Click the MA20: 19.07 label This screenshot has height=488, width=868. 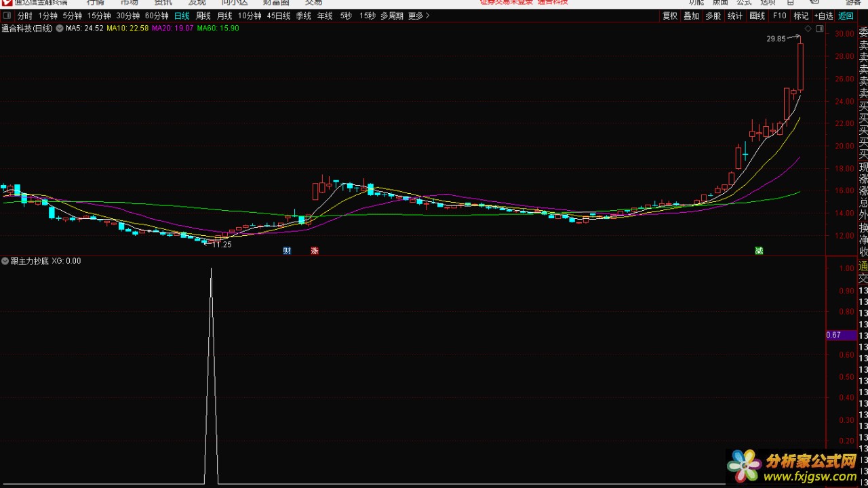[x=172, y=28]
